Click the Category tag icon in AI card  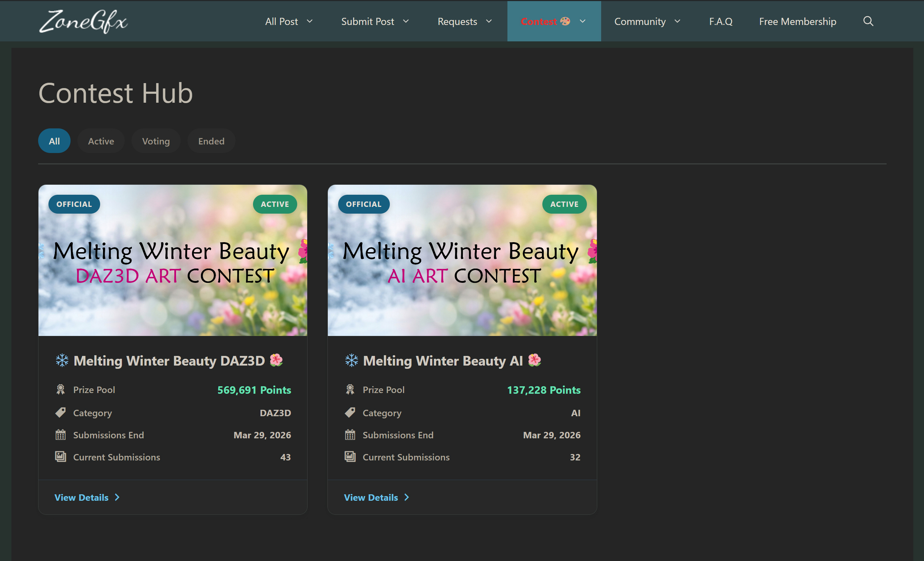[350, 412]
